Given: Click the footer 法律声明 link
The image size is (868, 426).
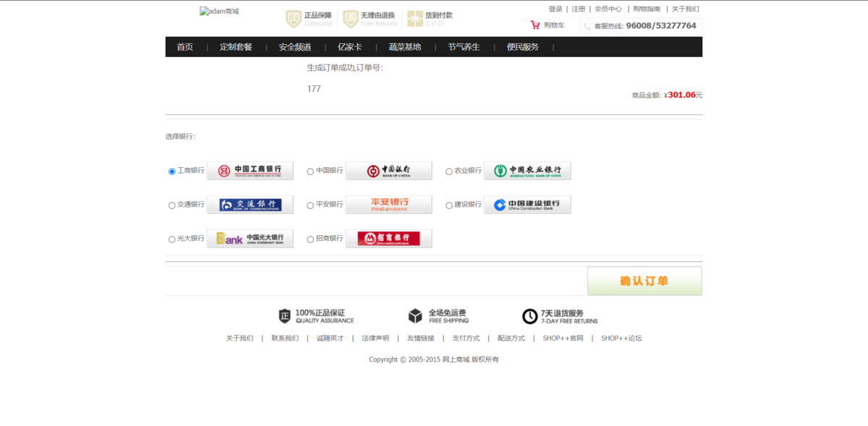Looking at the screenshot, I should pos(375,338).
